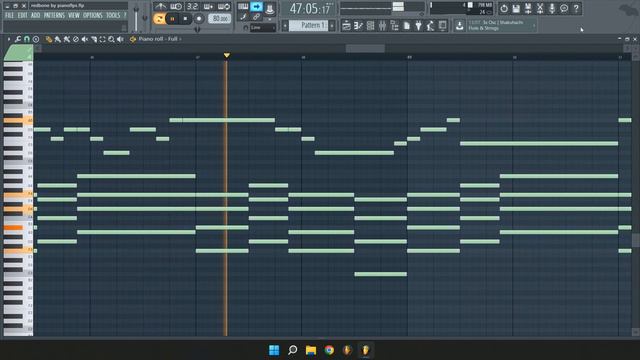640x360 pixels.
Task: Click the master pitch knob
Action: tap(145, 18)
